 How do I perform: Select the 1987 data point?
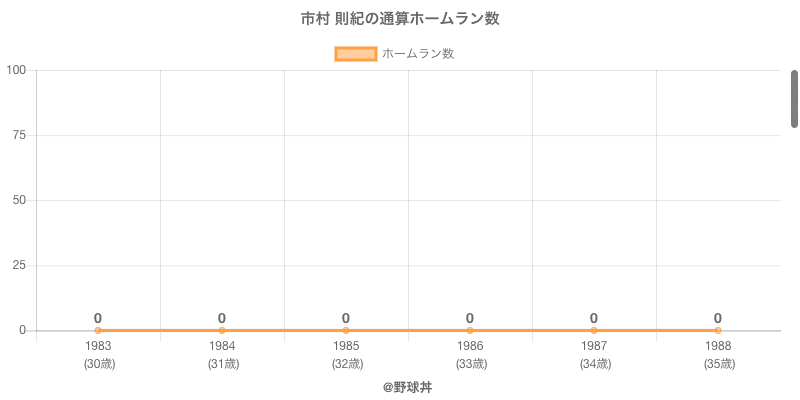[594, 330]
